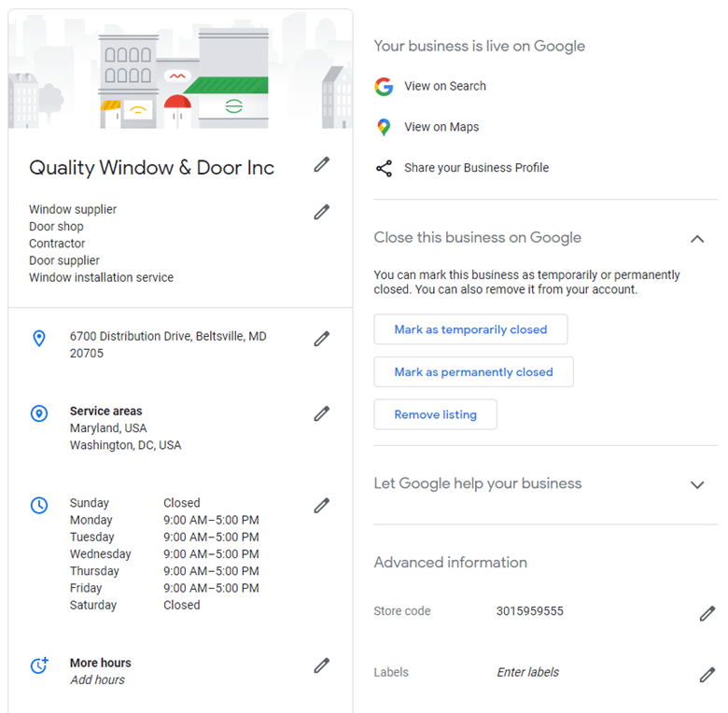728x713 pixels.
Task: Click Wednesday's hours row
Action: (164, 554)
